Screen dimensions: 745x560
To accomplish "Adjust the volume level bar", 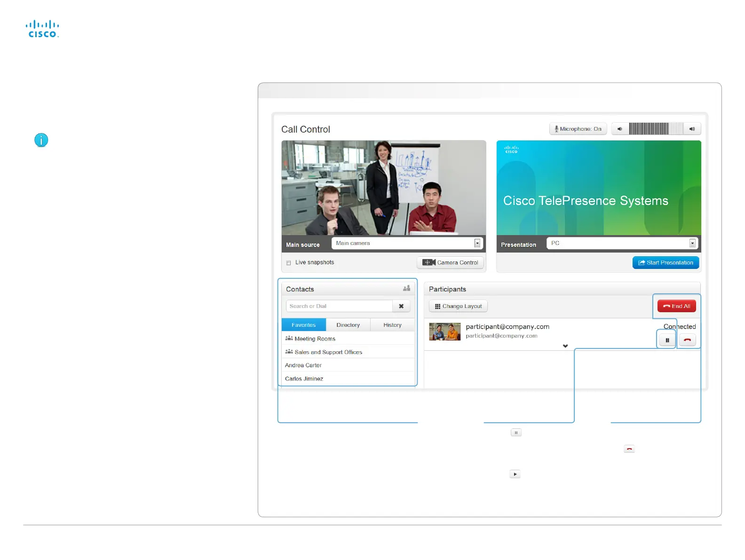I will (x=656, y=129).
